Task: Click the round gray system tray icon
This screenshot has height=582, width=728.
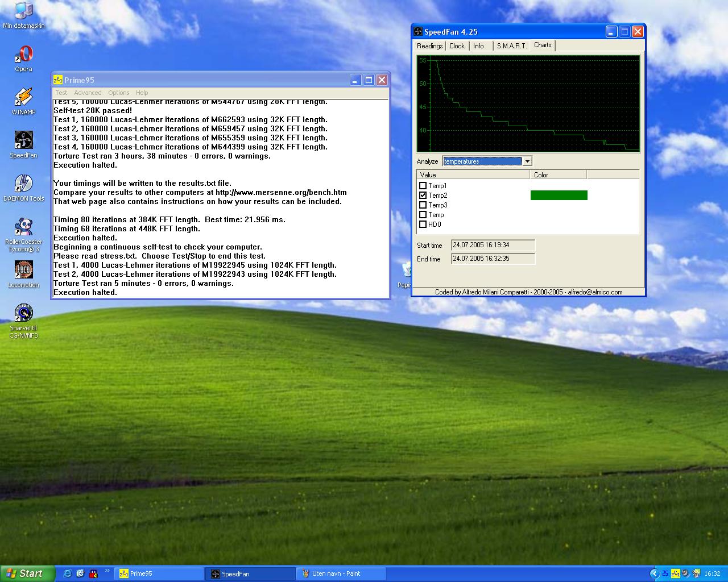Action: pyautogui.click(x=686, y=573)
